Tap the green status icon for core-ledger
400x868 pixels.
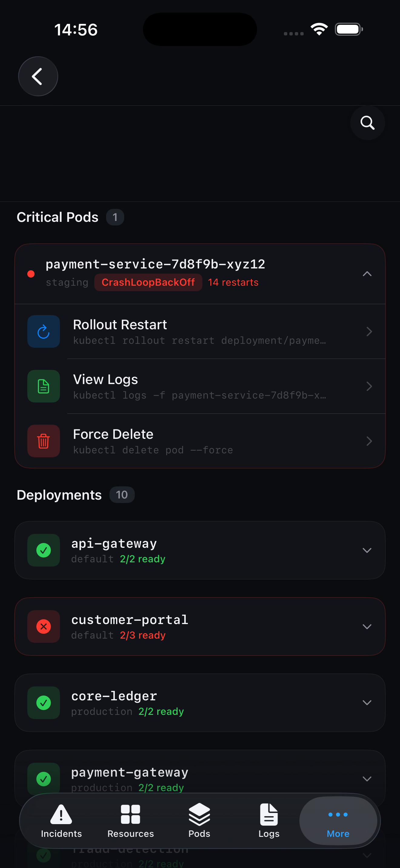pyautogui.click(x=44, y=702)
